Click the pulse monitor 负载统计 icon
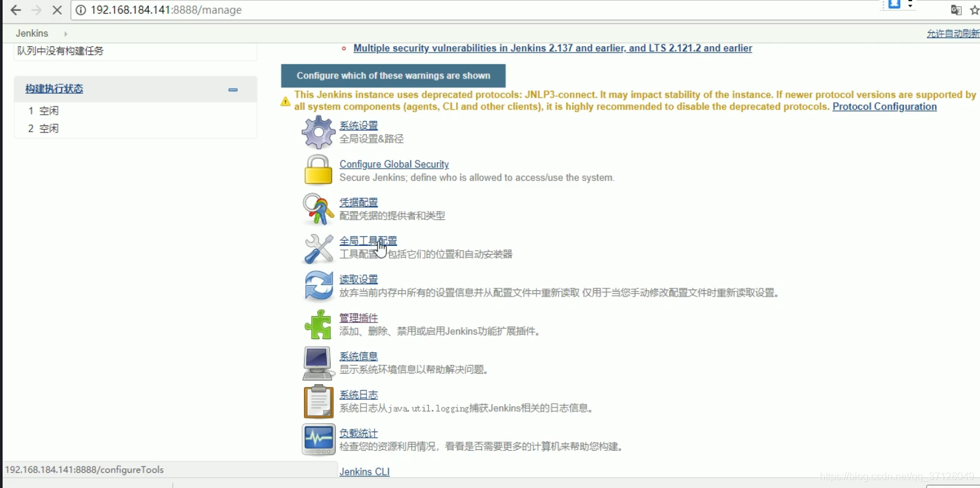 coord(318,440)
